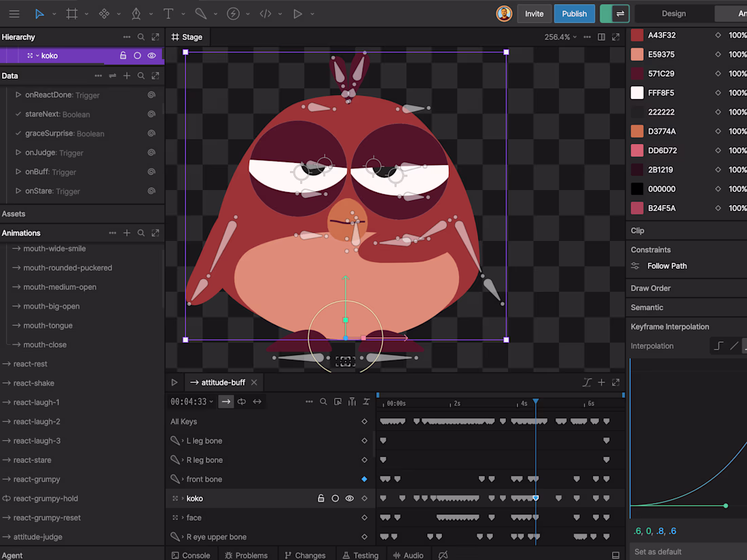This screenshot has height=560, width=747.
Task: Hide koko using Hierarchy eye icon
Action: [x=151, y=56]
